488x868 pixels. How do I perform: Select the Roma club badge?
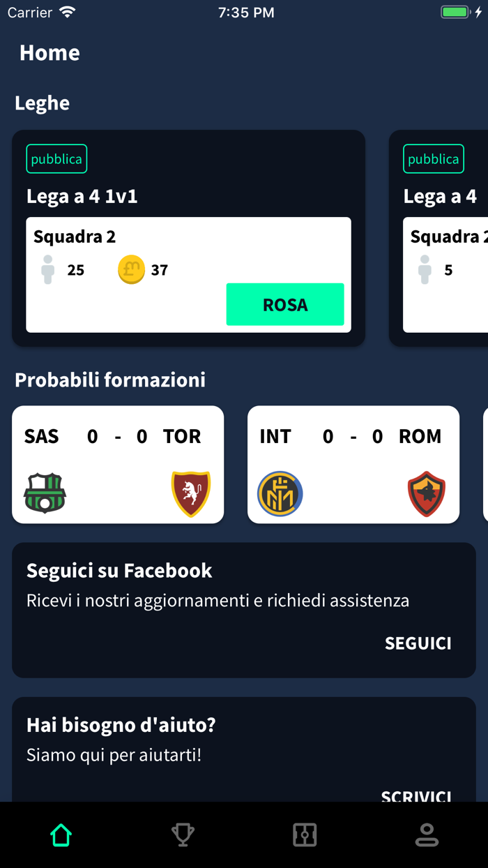pyautogui.click(x=426, y=493)
